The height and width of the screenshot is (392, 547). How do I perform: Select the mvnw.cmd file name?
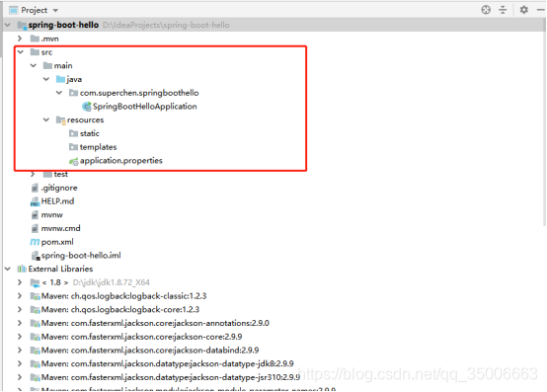[x=60, y=228]
